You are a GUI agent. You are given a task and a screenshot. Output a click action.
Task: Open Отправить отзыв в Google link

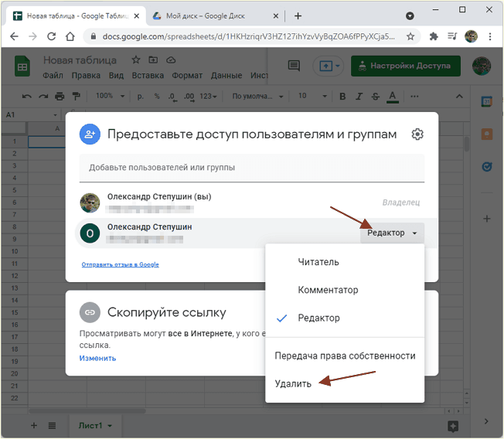click(x=121, y=264)
